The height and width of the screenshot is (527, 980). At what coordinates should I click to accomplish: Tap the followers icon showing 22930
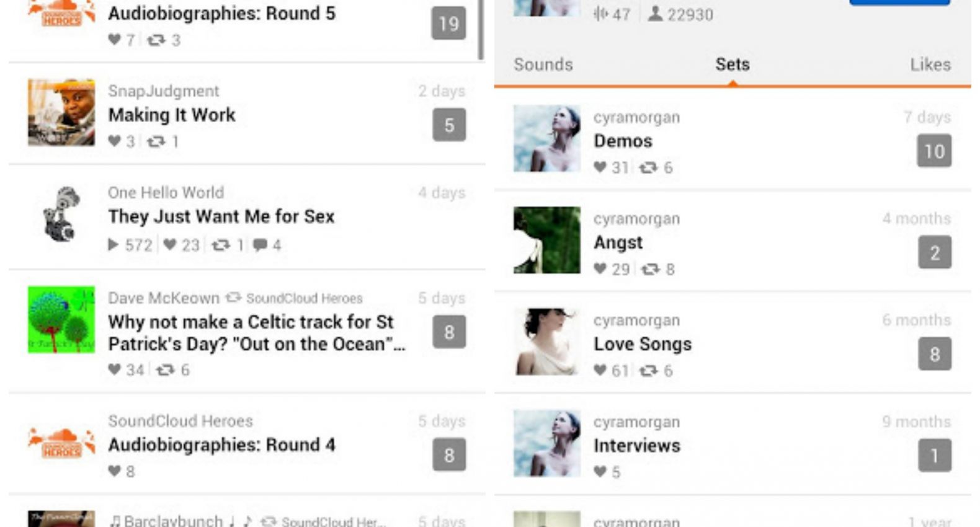pyautogui.click(x=655, y=14)
